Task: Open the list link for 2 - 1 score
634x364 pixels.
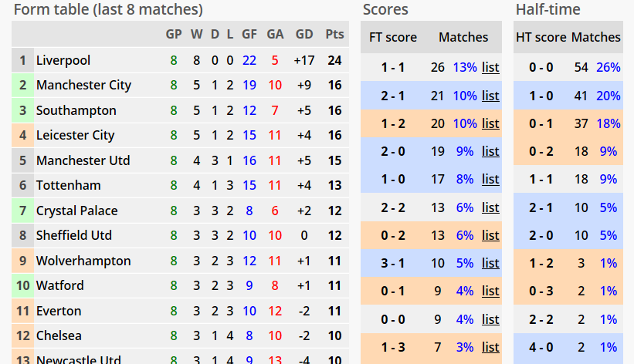Action: (490, 96)
